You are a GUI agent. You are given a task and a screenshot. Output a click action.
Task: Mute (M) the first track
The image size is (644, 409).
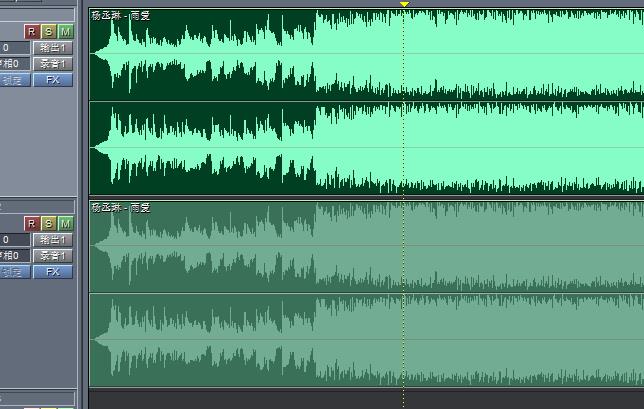66,32
